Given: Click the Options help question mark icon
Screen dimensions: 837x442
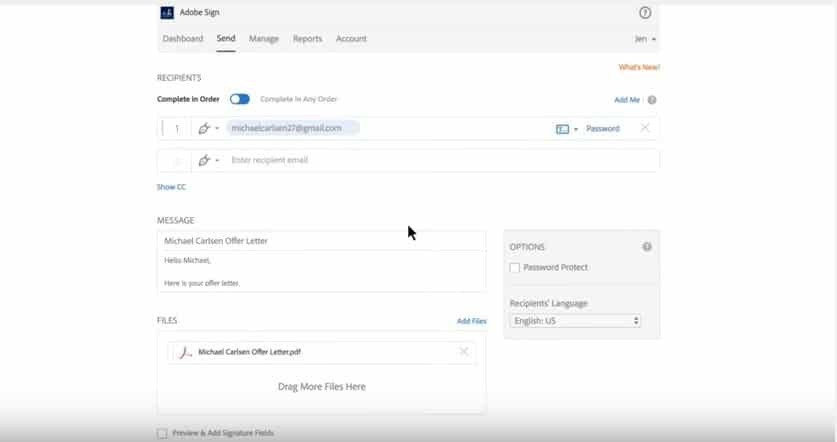Looking at the screenshot, I should (x=647, y=247).
